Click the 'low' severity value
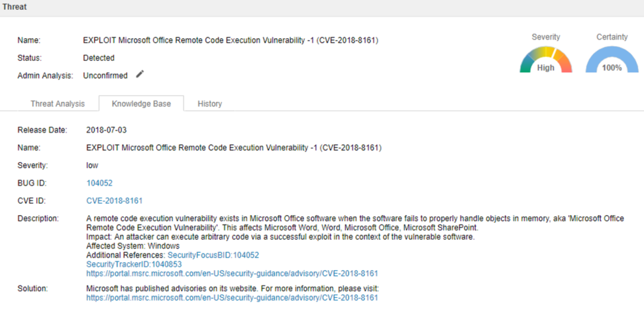The image size is (644, 317). coord(92,165)
